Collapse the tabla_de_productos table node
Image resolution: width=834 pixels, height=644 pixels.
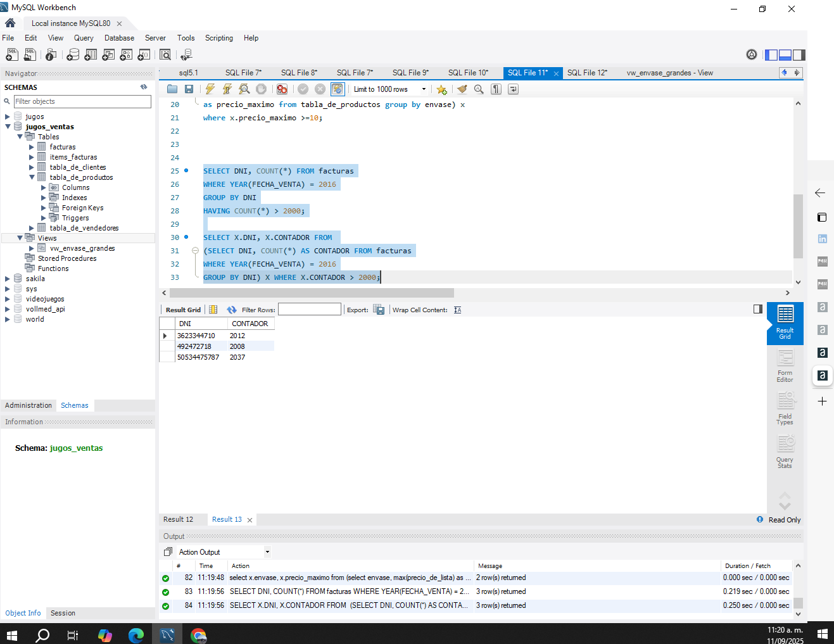coord(32,177)
